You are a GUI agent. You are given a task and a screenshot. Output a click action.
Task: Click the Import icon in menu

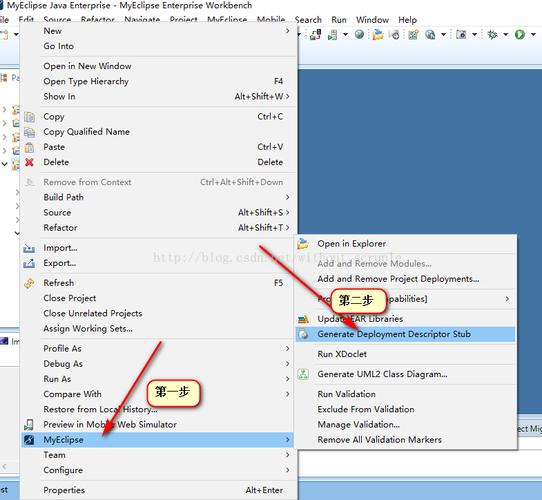click(29, 248)
